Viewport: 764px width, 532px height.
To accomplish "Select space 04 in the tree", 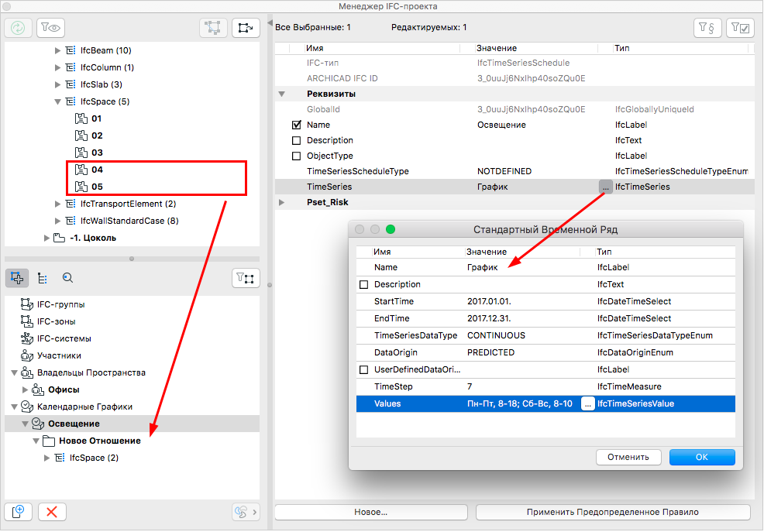I will 97,170.
